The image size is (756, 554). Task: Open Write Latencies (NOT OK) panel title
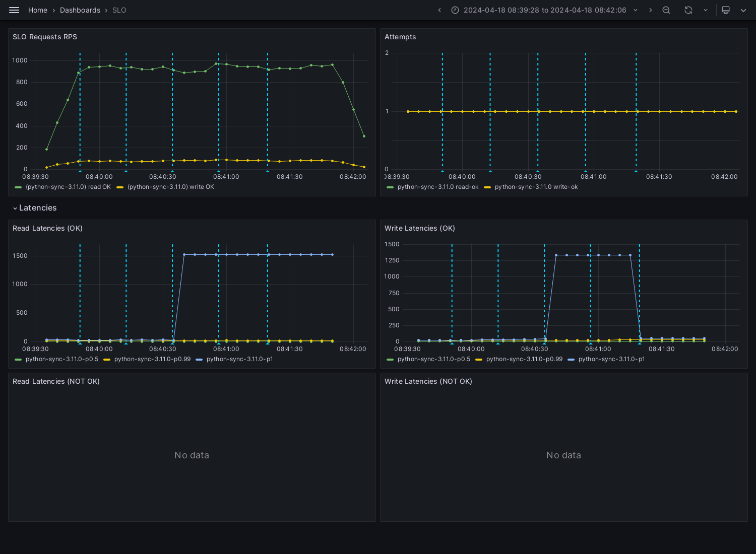point(428,381)
